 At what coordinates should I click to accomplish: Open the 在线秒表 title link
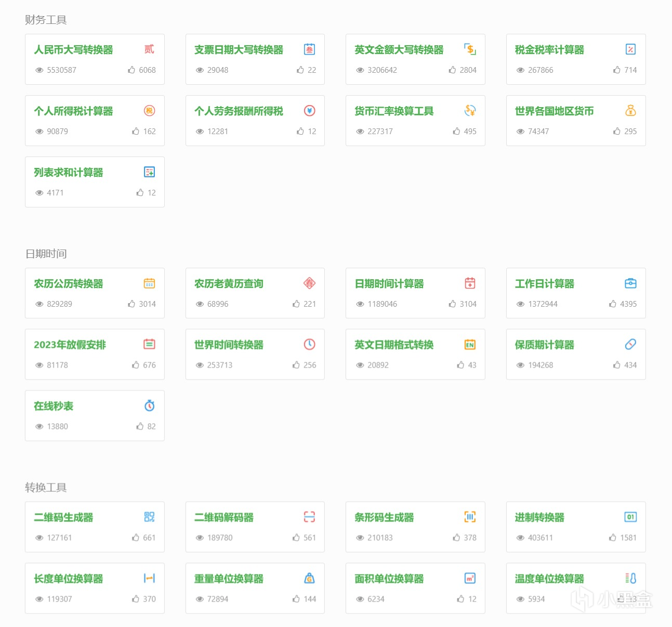pyautogui.click(x=54, y=407)
